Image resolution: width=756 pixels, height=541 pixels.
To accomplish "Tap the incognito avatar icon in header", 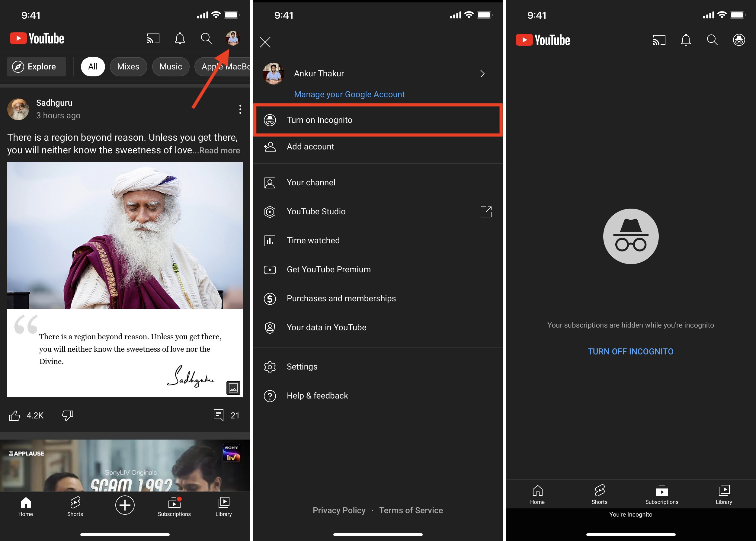I will 739,40.
